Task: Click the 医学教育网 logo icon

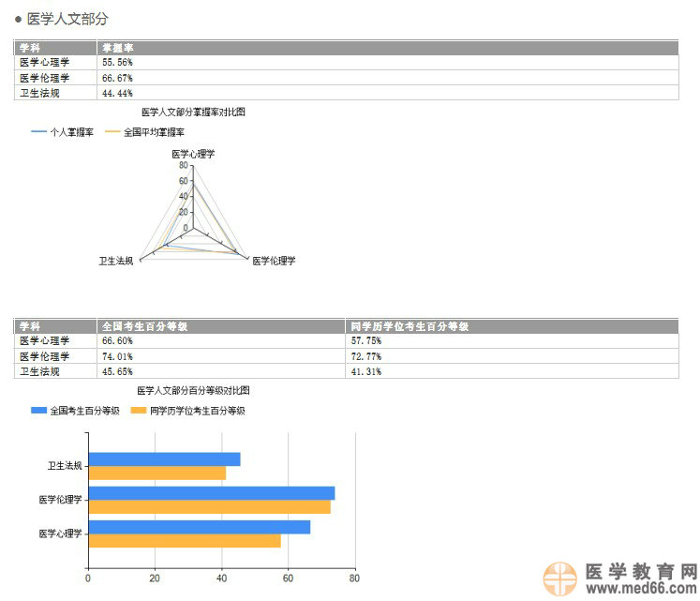Action: [x=559, y=578]
